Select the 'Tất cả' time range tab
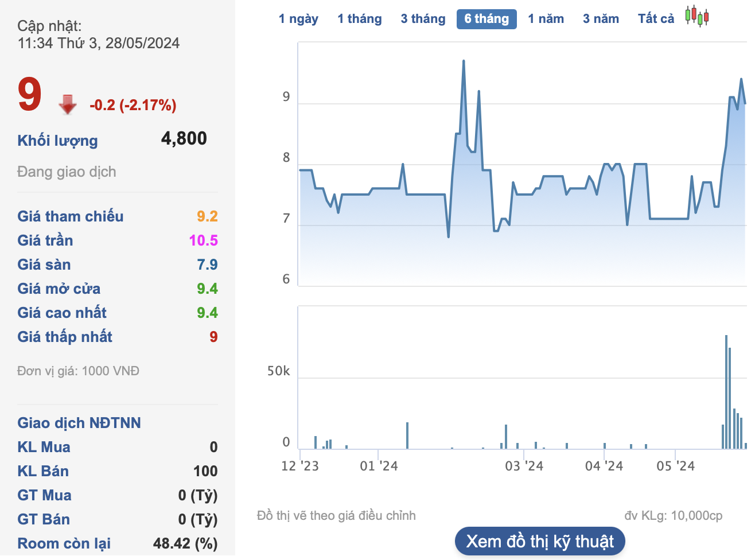 (x=656, y=19)
